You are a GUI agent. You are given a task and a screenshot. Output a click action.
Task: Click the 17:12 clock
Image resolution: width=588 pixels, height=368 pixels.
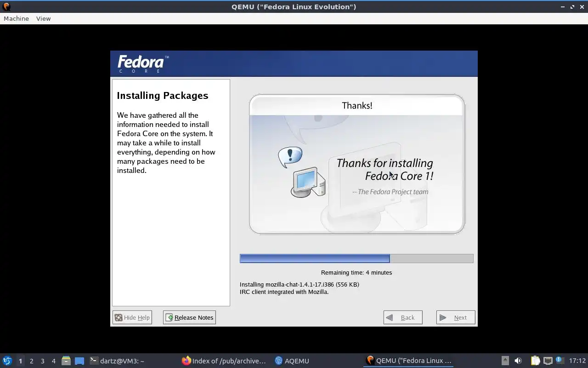[x=577, y=361]
